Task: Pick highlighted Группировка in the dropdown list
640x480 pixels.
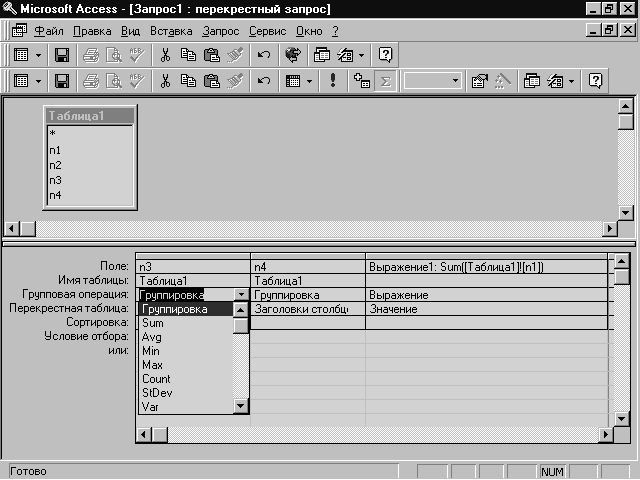Action: click(x=186, y=309)
